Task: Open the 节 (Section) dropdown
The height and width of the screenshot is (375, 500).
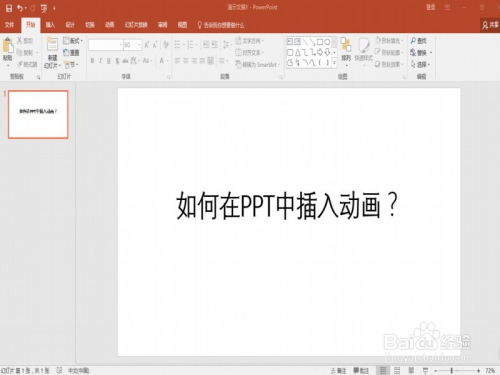Action: point(71,64)
